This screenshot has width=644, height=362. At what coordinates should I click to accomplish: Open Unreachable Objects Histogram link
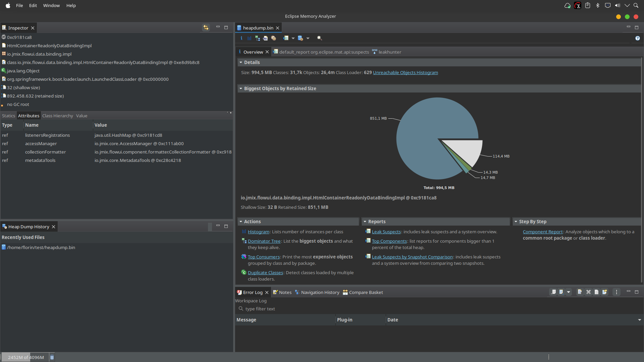[405, 72]
